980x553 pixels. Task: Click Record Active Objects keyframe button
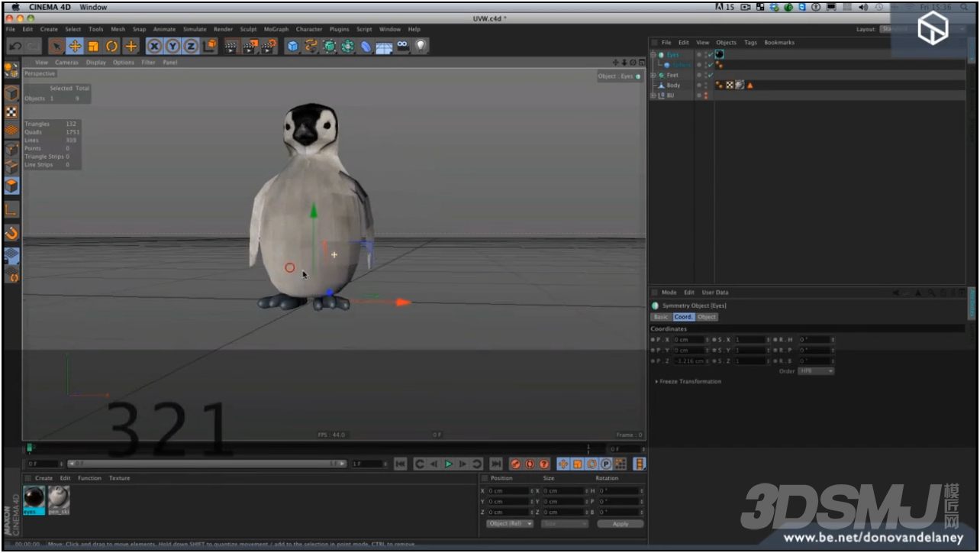(x=515, y=464)
